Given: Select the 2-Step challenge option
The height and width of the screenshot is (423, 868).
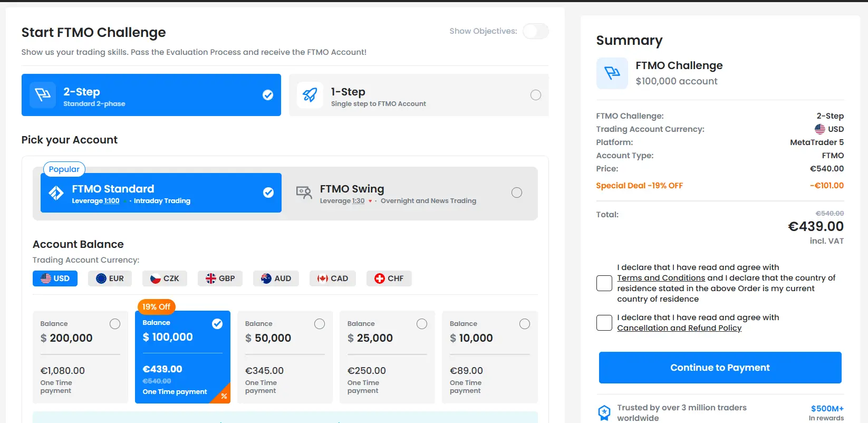Looking at the screenshot, I should click(x=151, y=95).
